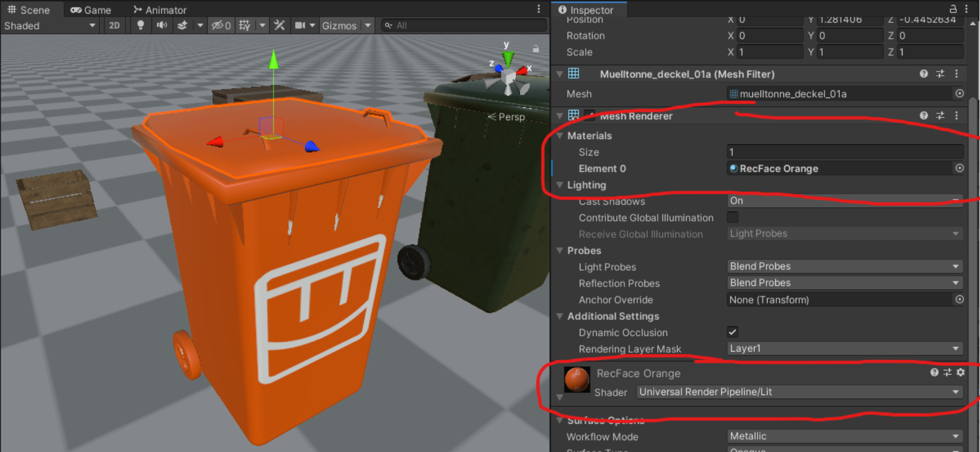Screen dimensions: 980x452
Task: Open RecFace Orange material gear menu
Action: [x=961, y=372]
